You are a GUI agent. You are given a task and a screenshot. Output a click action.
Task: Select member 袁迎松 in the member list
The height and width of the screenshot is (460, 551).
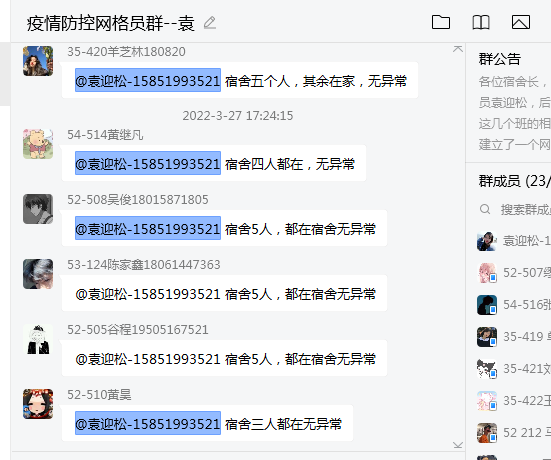point(513,241)
